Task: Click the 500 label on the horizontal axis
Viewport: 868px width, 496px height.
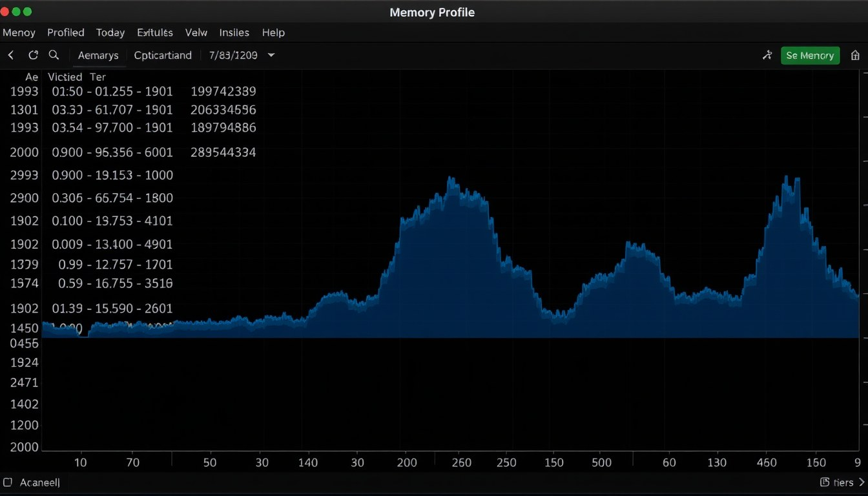Action: 601,462
